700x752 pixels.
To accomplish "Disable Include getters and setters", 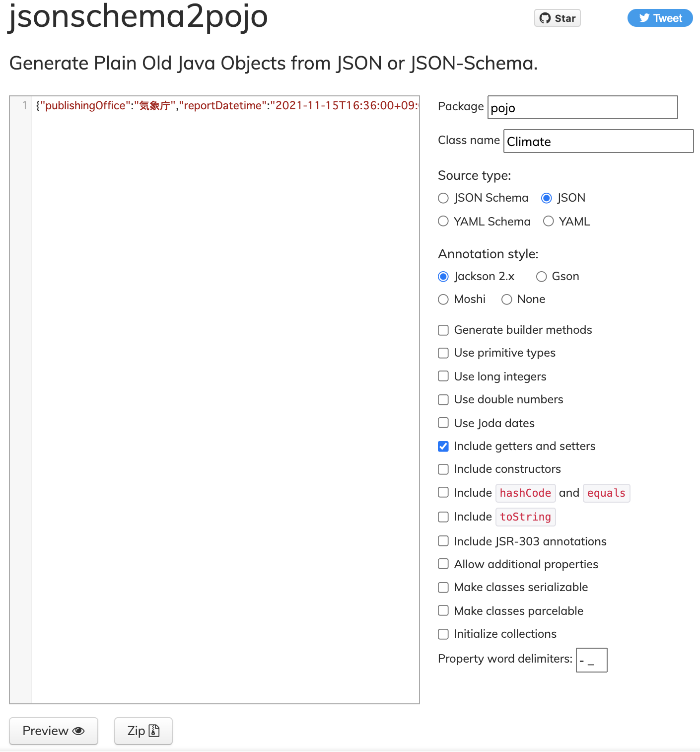I will tap(443, 446).
